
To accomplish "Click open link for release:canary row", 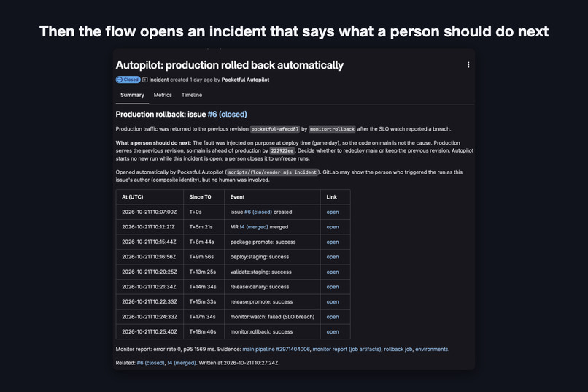I will 332,287.
